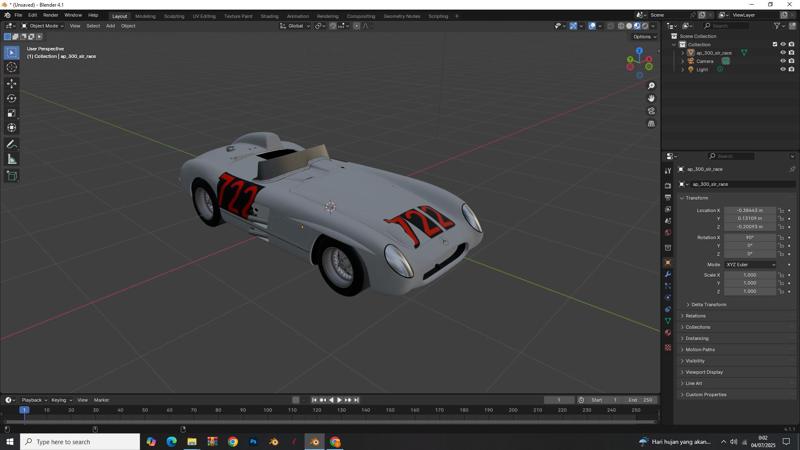Toggle Camera viewport visibility eye
800x450 pixels.
(783, 61)
